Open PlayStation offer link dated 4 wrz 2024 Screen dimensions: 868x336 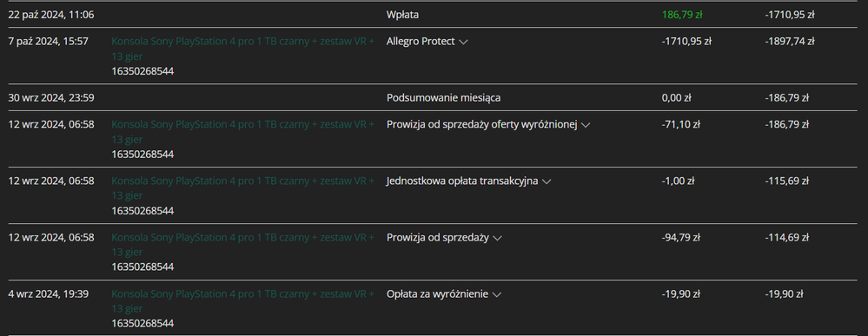pyautogui.click(x=243, y=301)
